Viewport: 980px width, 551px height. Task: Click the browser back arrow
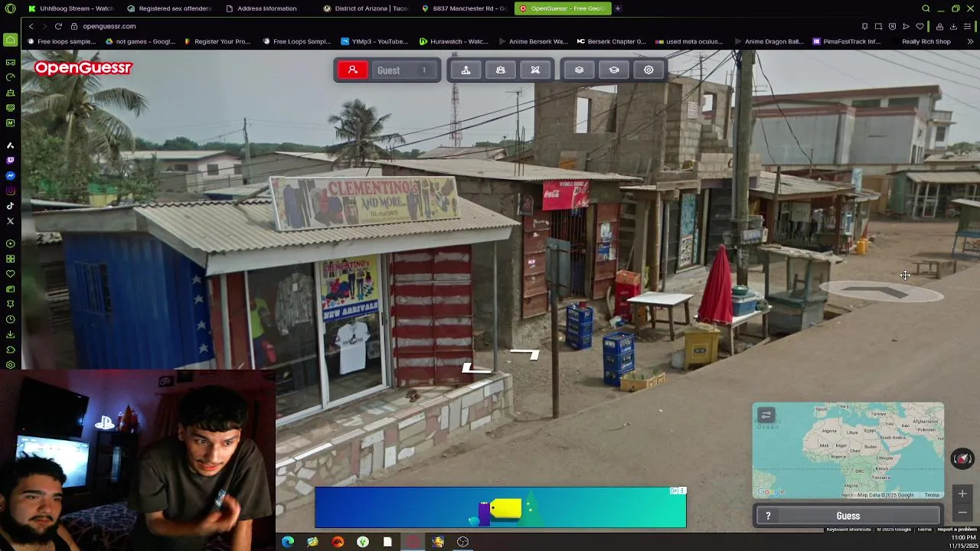click(x=31, y=26)
